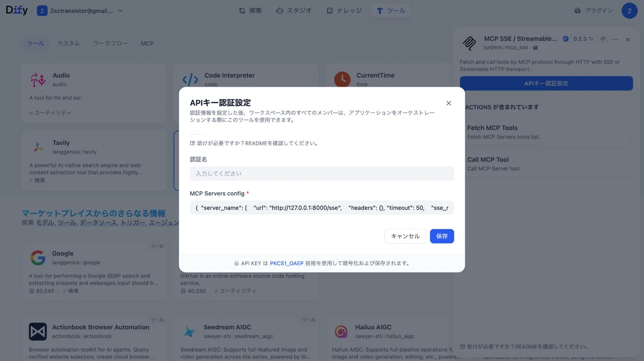Open the workspace account dropdown
644x361 pixels.
[x=80, y=11]
